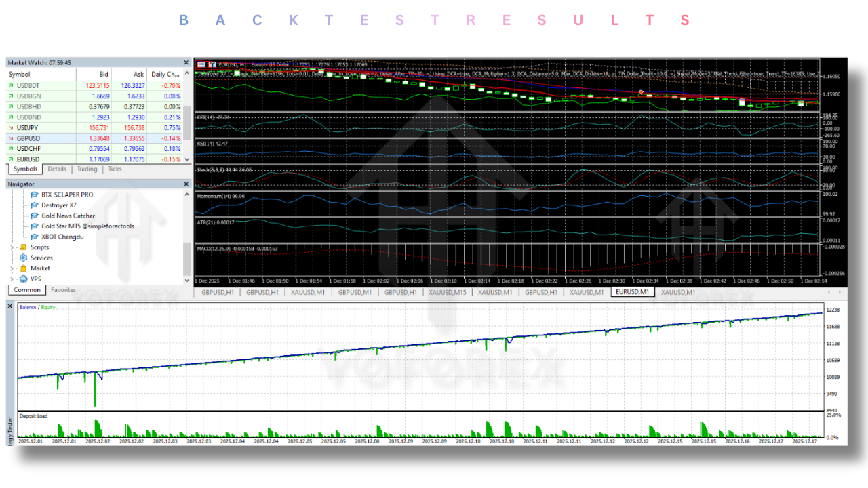Click the down-arrow icon beside USDJPY
Viewport: 868px width, 488px height.
click(11, 127)
